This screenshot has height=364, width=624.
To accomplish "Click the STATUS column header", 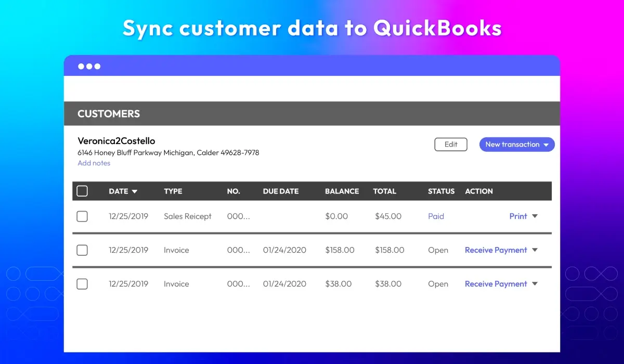I will click(x=441, y=191).
